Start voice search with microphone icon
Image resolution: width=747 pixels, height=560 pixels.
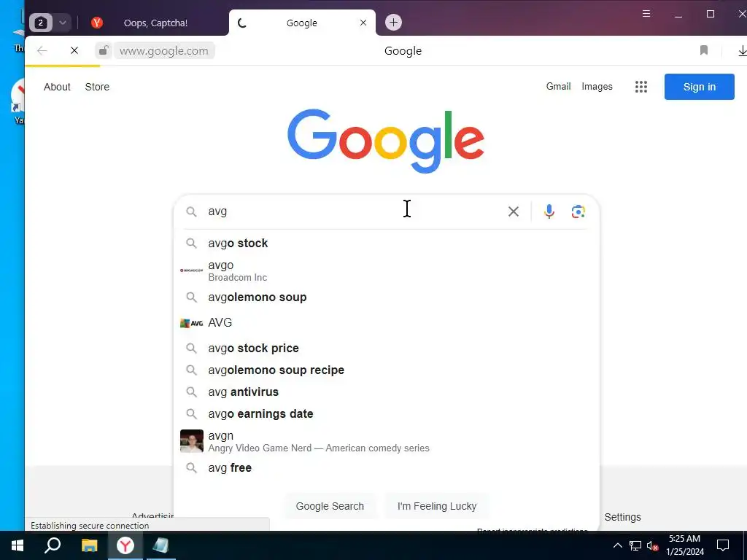[x=549, y=211]
